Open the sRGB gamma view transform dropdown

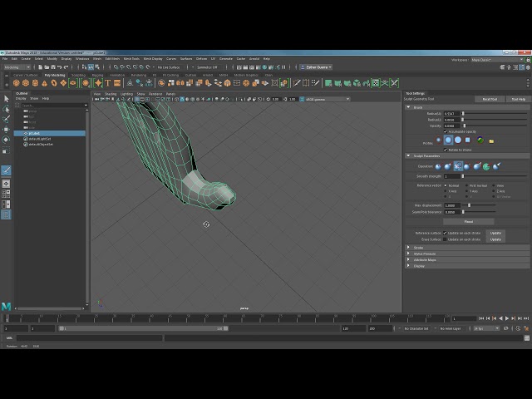click(x=327, y=99)
